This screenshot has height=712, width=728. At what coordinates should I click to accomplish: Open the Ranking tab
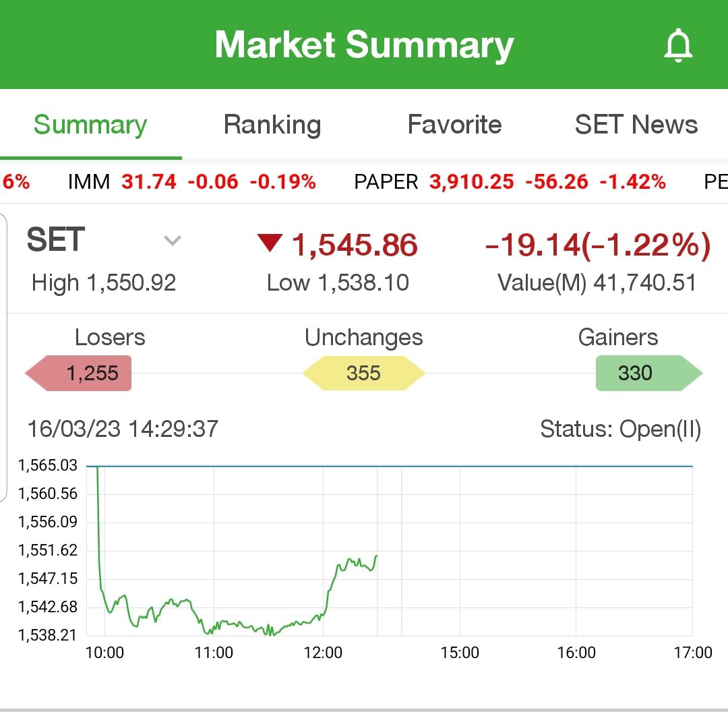click(272, 125)
